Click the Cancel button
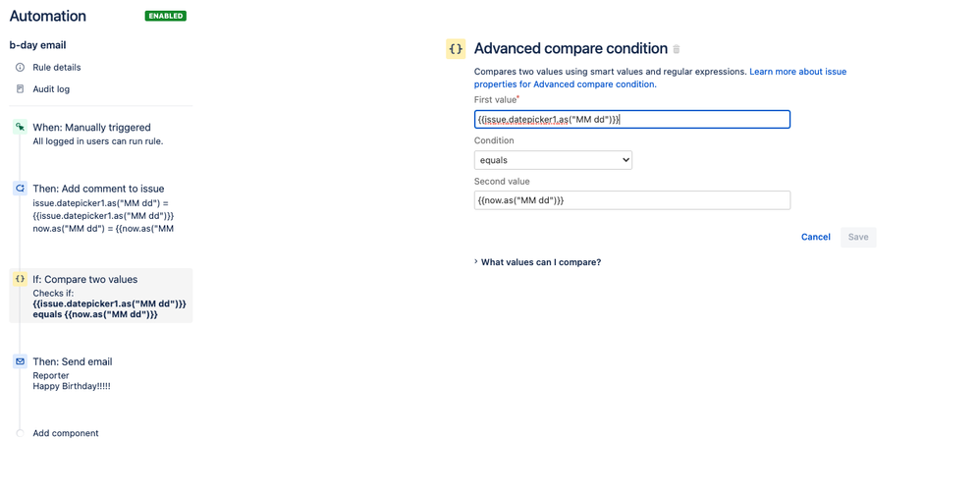 click(816, 237)
